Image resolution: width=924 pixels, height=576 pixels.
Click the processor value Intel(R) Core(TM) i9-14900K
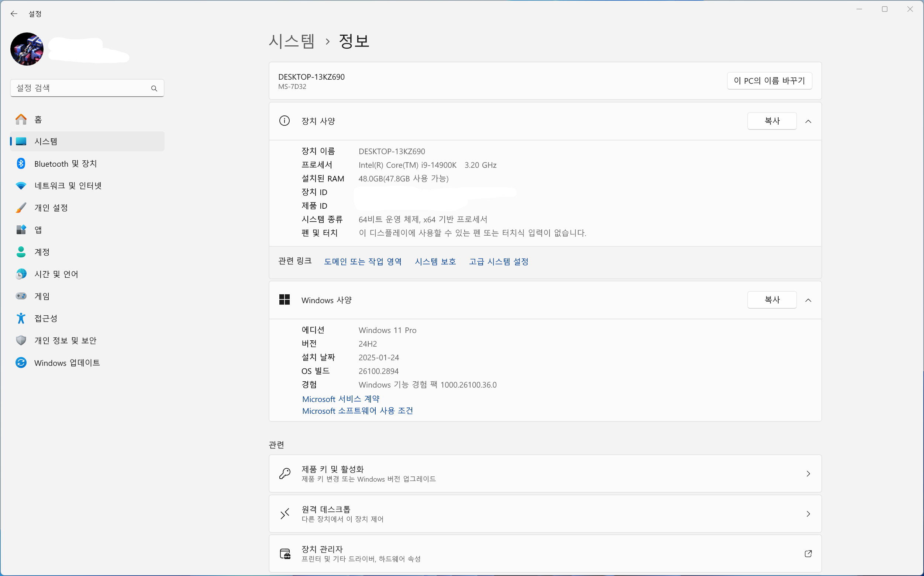[x=407, y=165]
